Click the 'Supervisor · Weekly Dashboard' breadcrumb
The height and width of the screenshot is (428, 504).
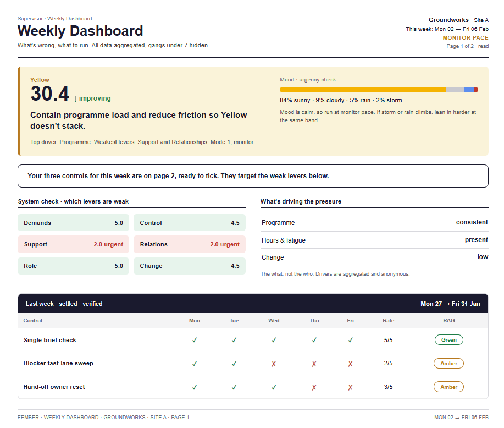click(x=54, y=19)
